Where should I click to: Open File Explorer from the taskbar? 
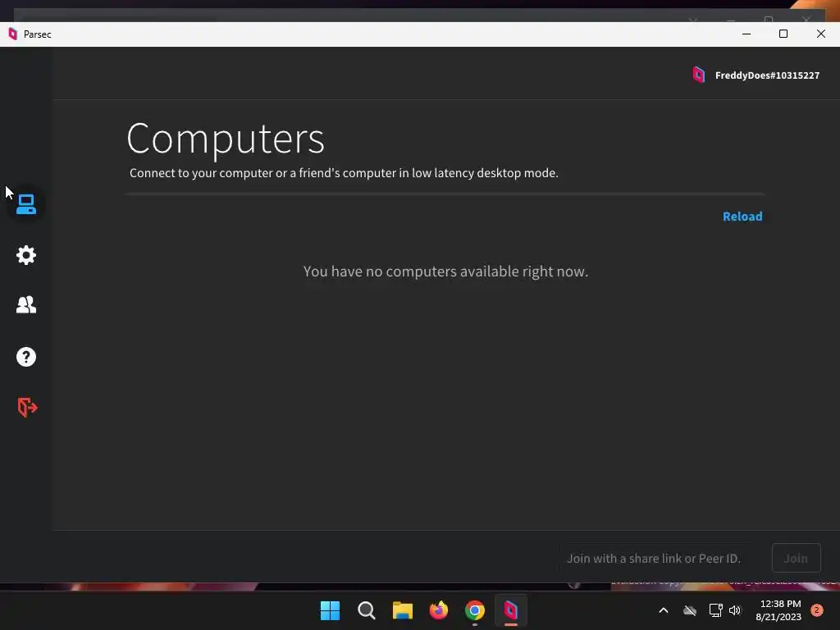pos(402,610)
